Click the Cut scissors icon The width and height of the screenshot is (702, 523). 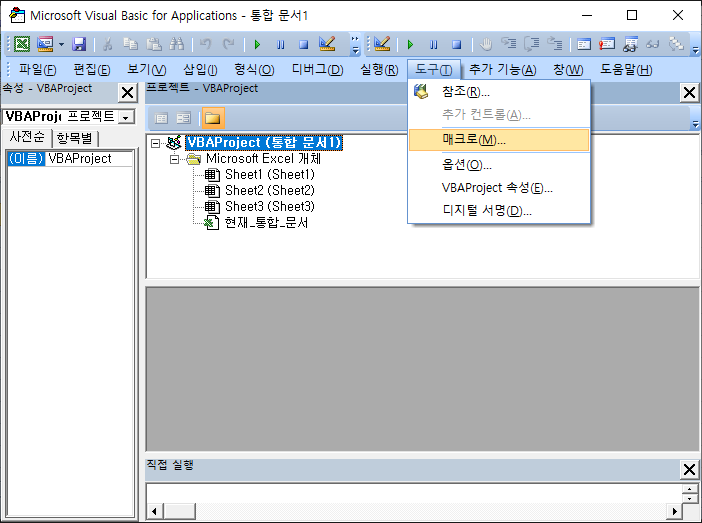pos(107,44)
